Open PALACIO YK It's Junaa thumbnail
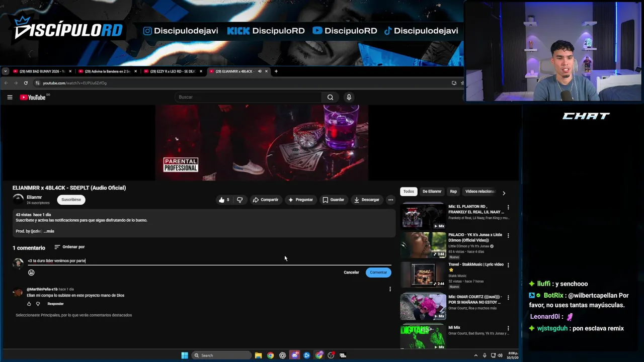The width and height of the screenshot is (644, 362). [x=423, y=244]
